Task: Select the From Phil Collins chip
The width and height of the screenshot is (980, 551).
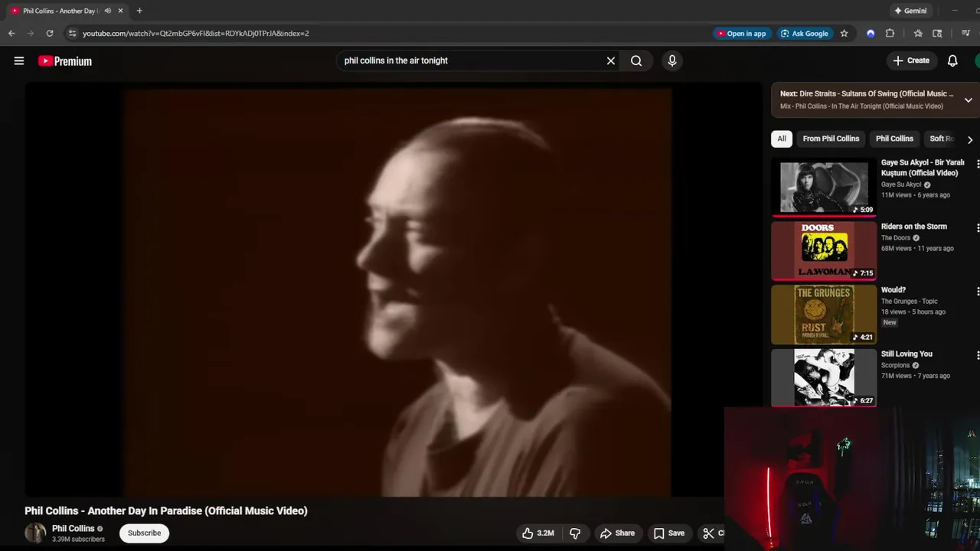Action: pyautogui.click(x=831, y=139)
